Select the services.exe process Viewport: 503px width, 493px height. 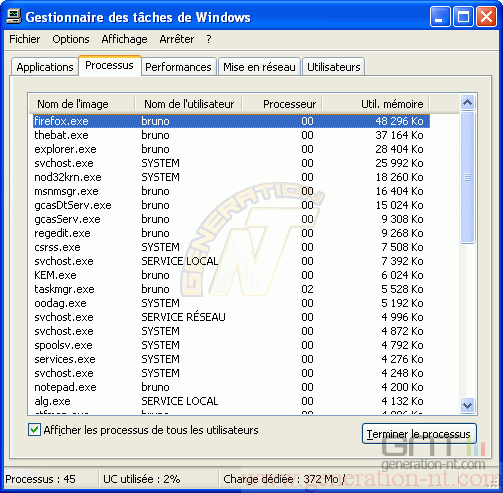click(231, 359)
